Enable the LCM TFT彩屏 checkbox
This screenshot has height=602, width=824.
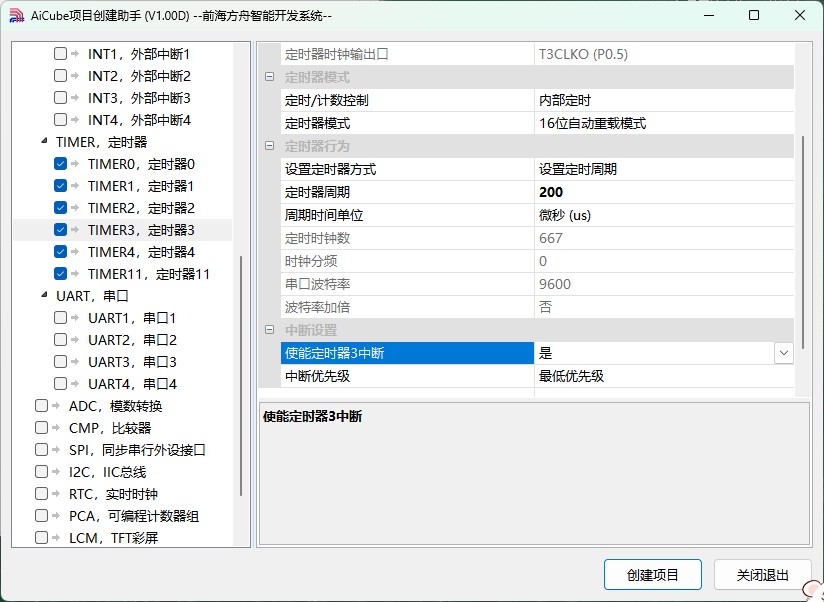tap(42, 538)
